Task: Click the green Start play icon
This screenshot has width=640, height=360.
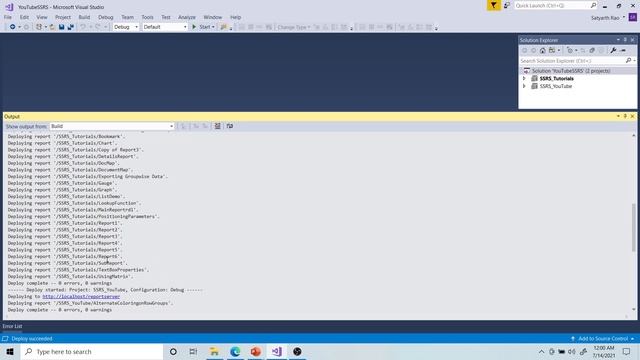Action: pyautogui.click(x=194, y=27)
